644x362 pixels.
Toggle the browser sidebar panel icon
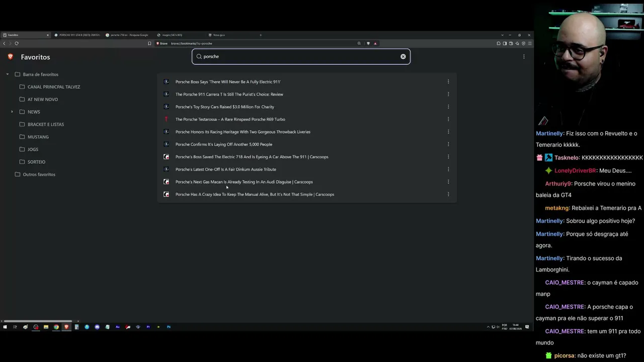[x=505, y=43]
